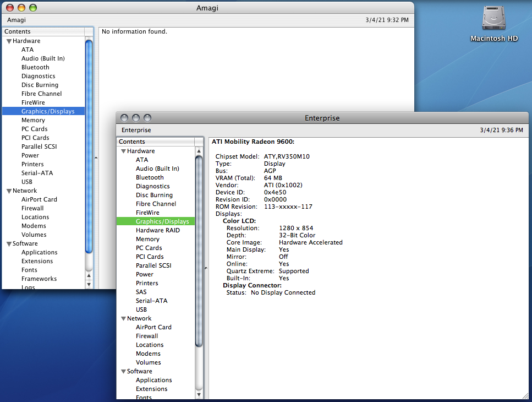This screenshot has height=402, width=532.
Task: Select Modems in Amagi window sidebar
Action: [34, 226]
